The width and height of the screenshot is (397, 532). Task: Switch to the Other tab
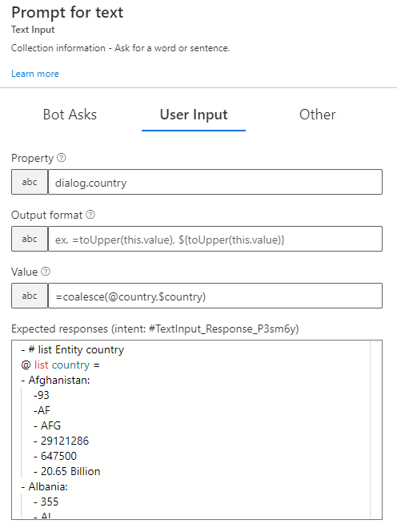pyautogui.click(x=317, y=115)
